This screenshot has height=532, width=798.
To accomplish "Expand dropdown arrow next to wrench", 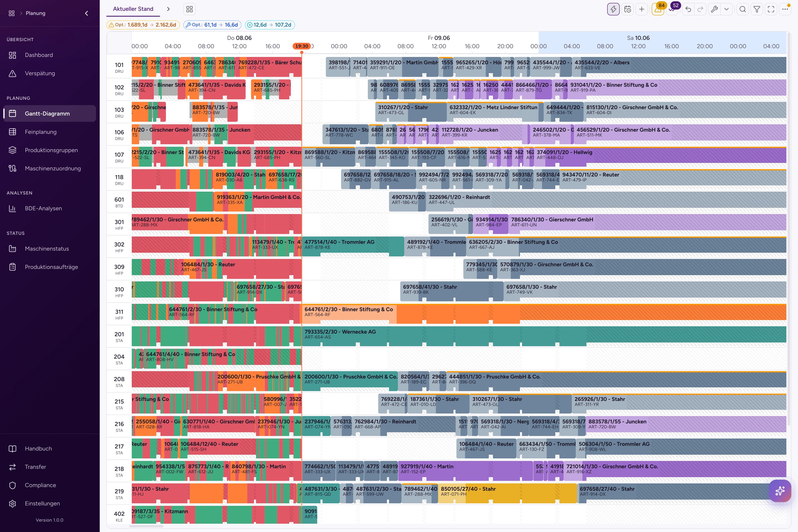I will coord(727,9).
